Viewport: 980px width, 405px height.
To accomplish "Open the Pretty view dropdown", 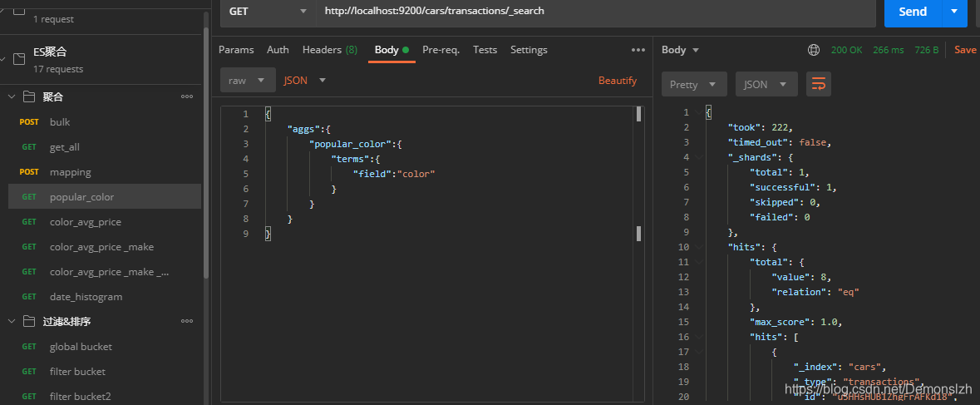I will 694,84.
